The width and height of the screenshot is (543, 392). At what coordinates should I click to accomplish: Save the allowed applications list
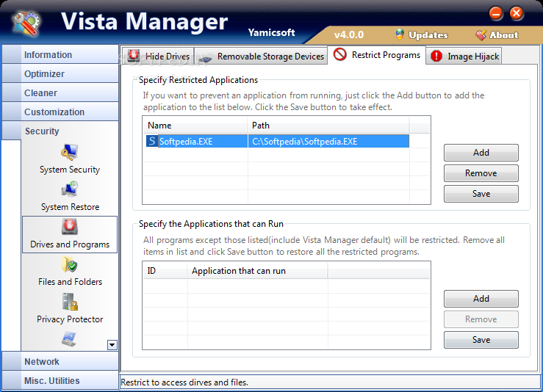[481, 340]
